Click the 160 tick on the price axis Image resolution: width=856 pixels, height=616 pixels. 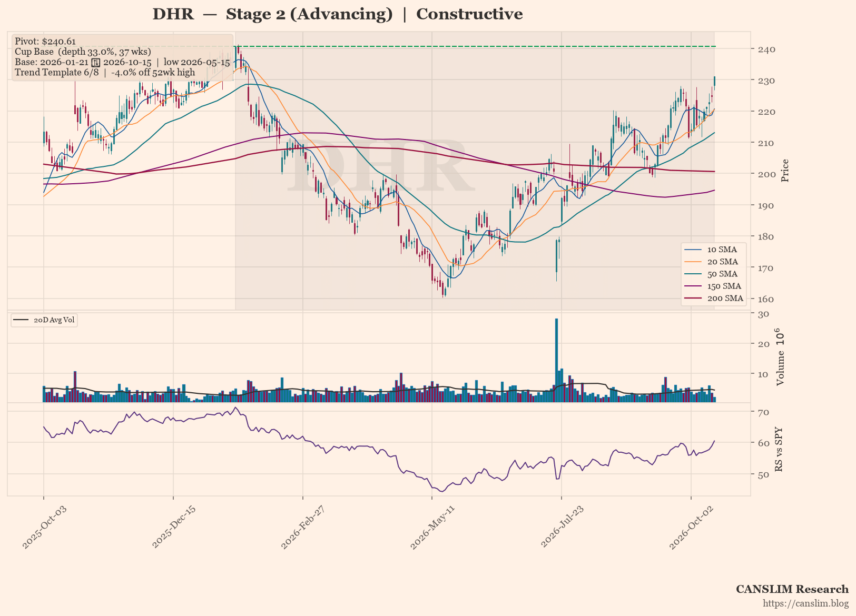click(x=766, y=299)
